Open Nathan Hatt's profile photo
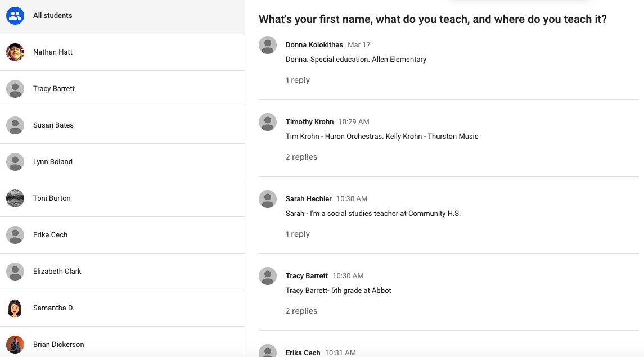The image size is (644, 357). point(15,52)
